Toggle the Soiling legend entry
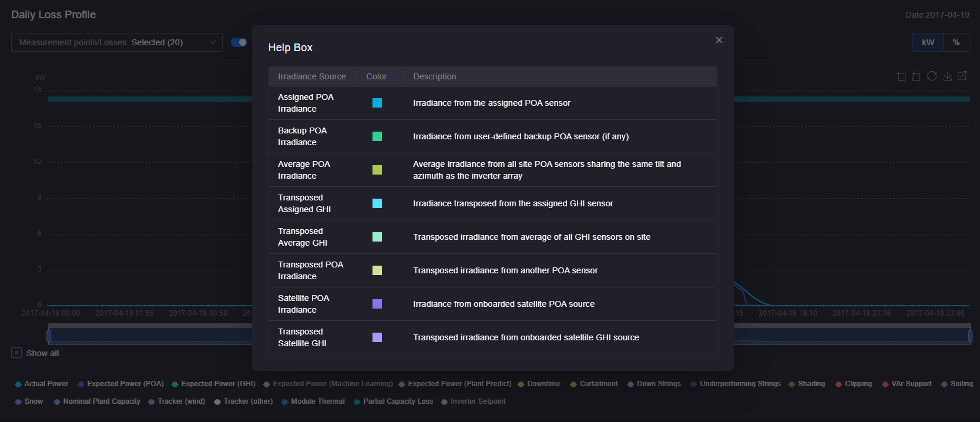This screenshot has width=980, height=422. 957,384
